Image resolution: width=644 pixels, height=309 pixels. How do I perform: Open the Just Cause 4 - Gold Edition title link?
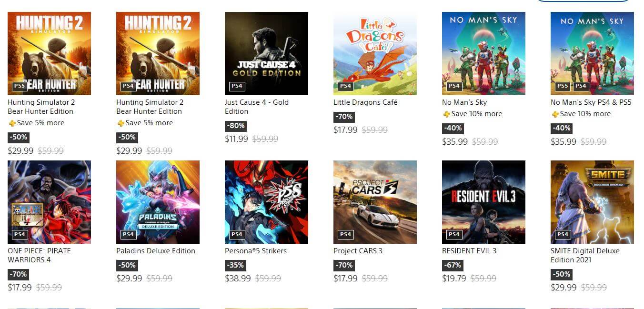(256, 107)
